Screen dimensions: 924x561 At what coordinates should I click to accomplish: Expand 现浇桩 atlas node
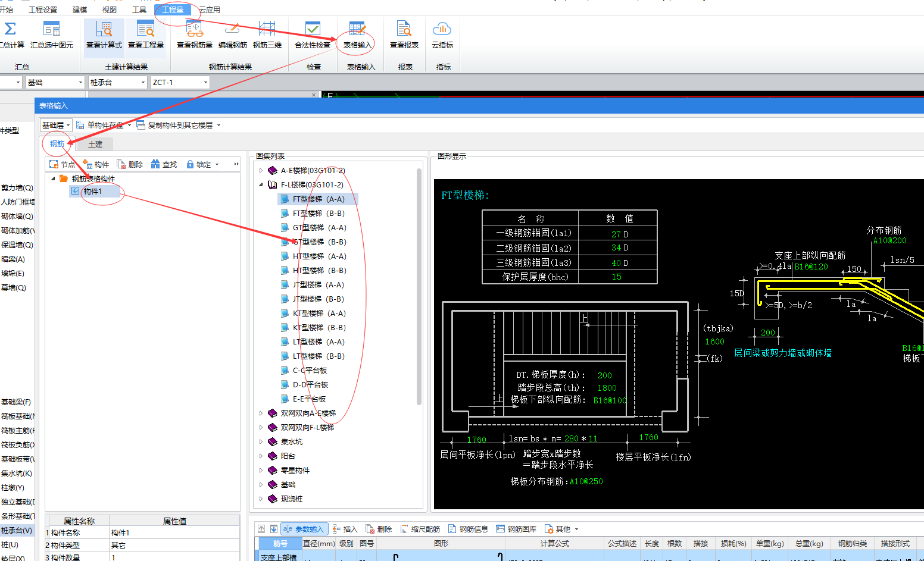click(x=261, y=499)
